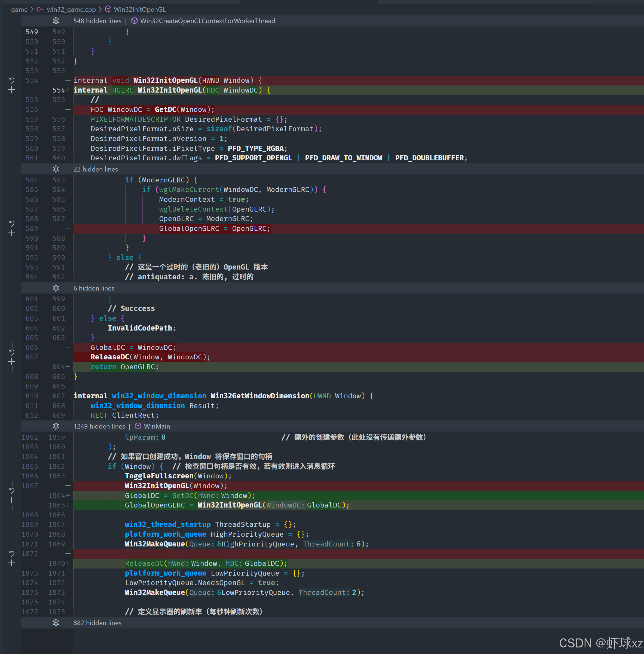Revert the removed GlobalOpenGLRC = OpenGLRC line

[x=11, y=224]
